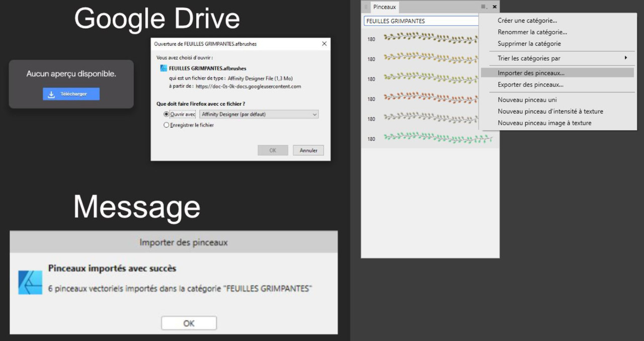Open the FEUILLES GRIMPANTES category dropdown
Image resolution: width=644 pixels, height=341 pixels.
(421, 21)
